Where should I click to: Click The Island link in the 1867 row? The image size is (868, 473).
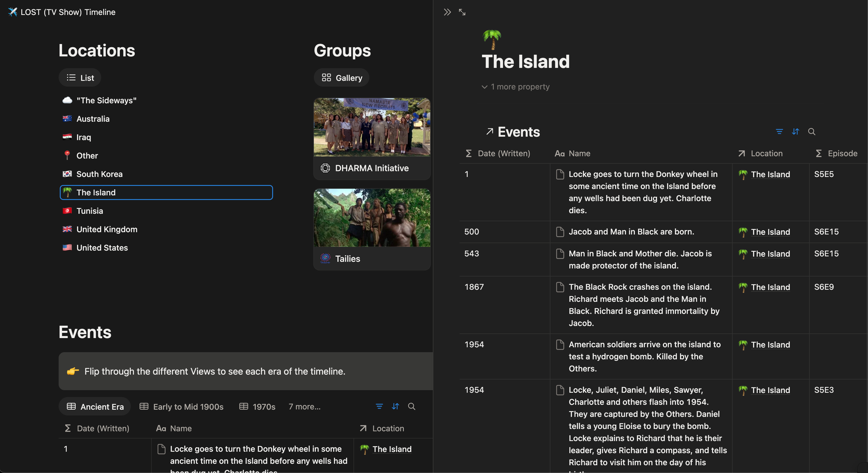[770, 287]
